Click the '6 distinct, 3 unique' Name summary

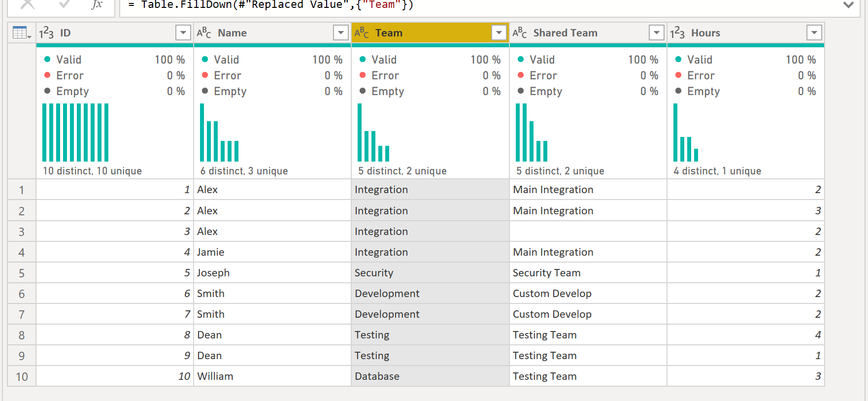tap(244, 171)
